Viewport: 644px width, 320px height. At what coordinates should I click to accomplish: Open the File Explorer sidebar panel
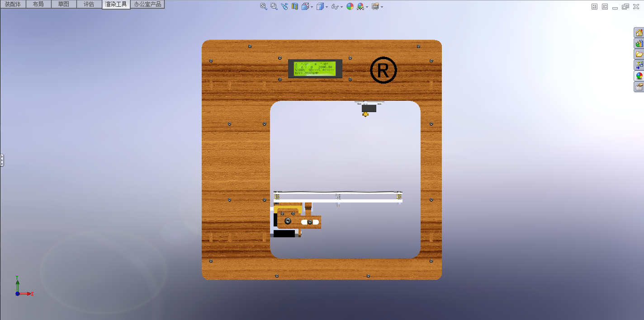639,54
